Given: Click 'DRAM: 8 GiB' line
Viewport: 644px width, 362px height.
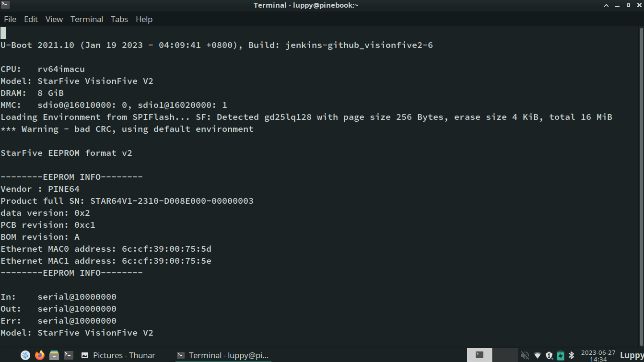Looking at the screenshot, I should (x=32, y=93).
